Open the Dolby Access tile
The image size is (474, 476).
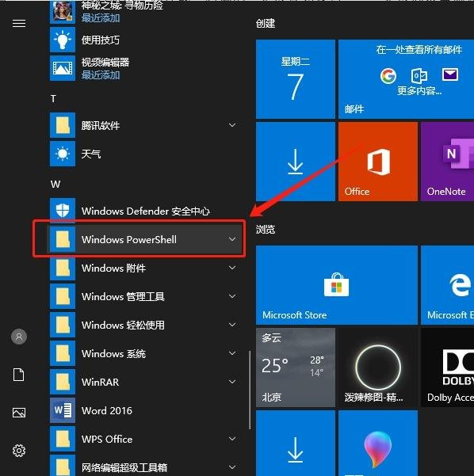[448, 367]
